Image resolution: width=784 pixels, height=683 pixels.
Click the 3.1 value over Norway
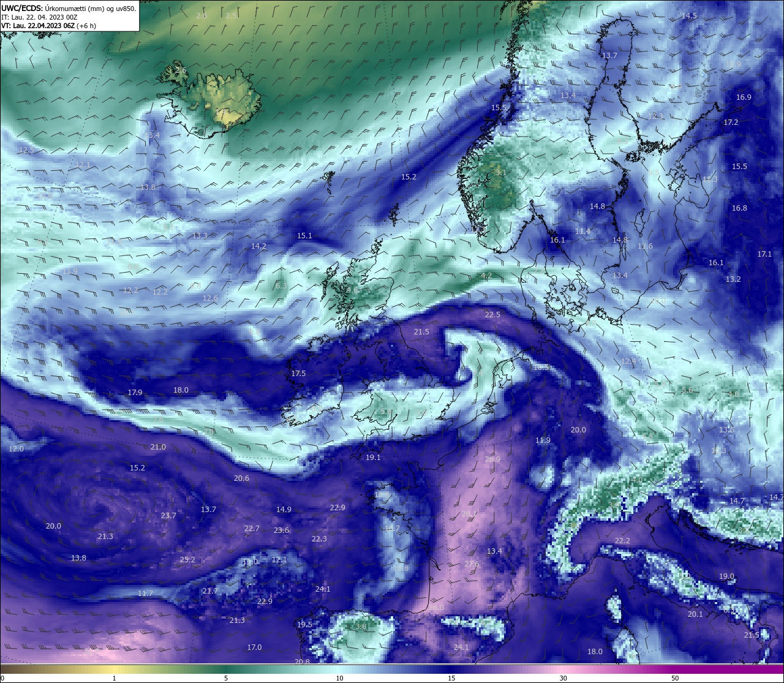point(500,173)
